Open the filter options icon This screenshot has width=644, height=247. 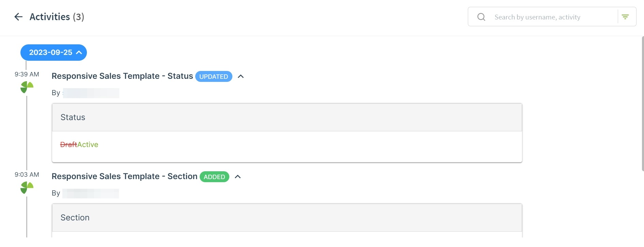(x=625, y=17)
